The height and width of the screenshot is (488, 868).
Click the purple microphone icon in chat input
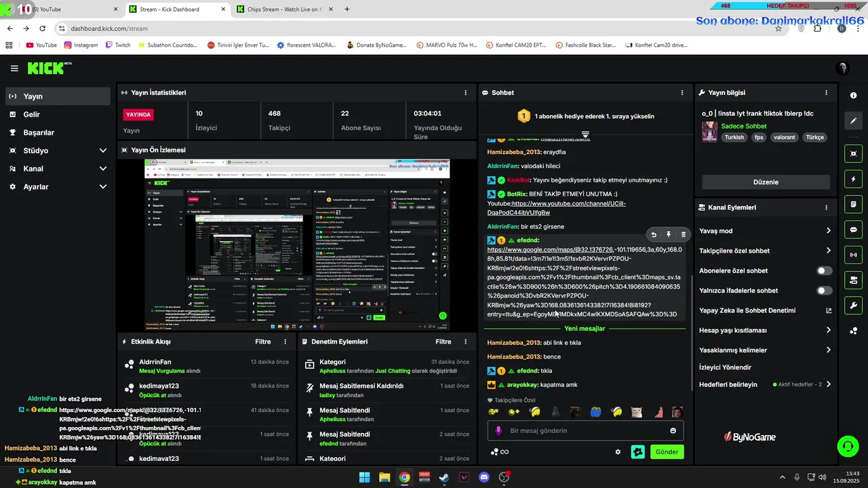click(498, 430)
